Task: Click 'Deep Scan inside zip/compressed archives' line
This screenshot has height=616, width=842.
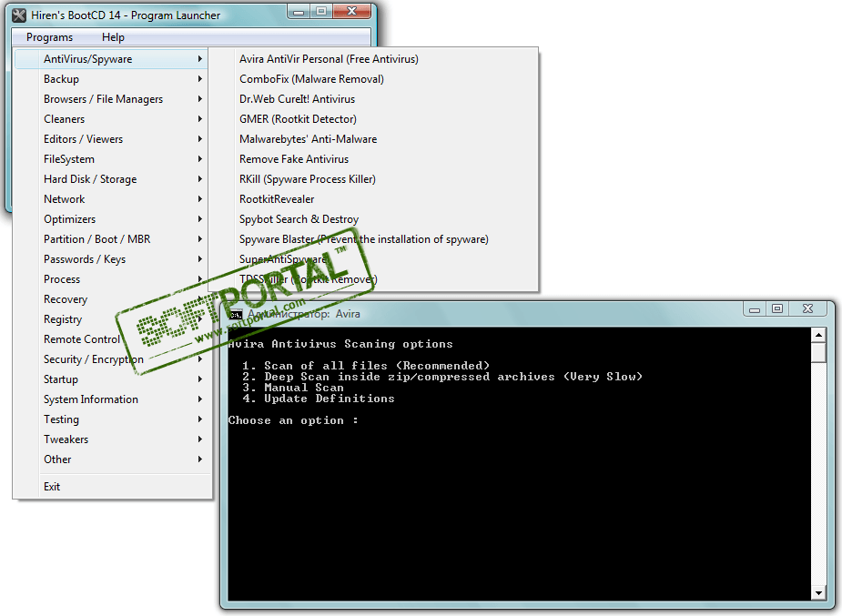Action: tap(442, 377)
